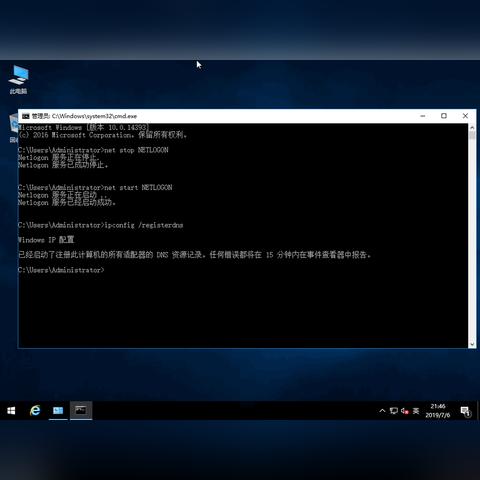Click the cmd scrollbar down arrow
480x480 pixels.
(x=472, y=344)
